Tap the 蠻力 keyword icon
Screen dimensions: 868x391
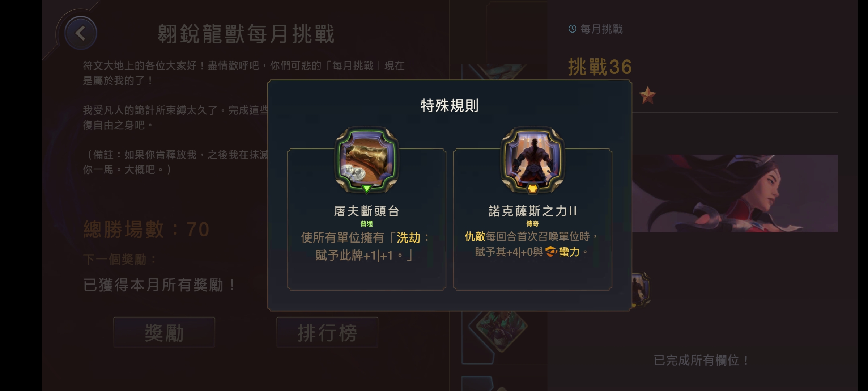pos(551,252)
